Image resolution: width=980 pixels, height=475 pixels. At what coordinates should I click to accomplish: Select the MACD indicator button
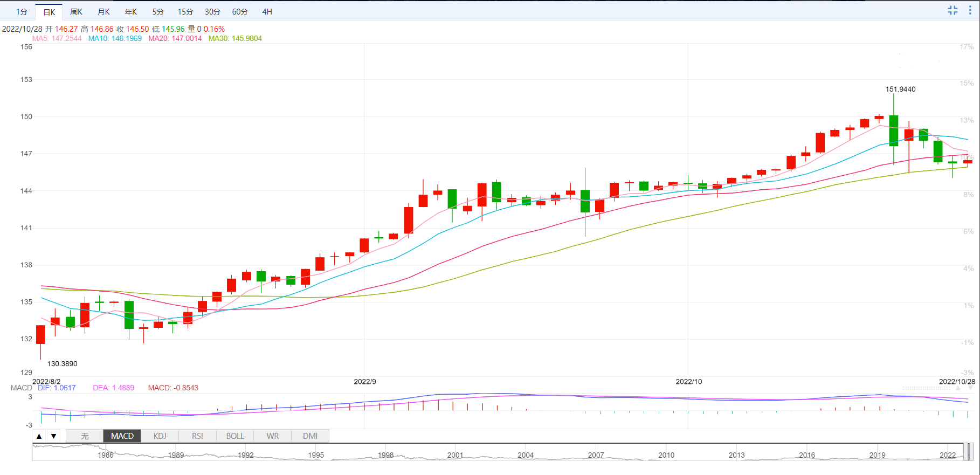[122, 436]
